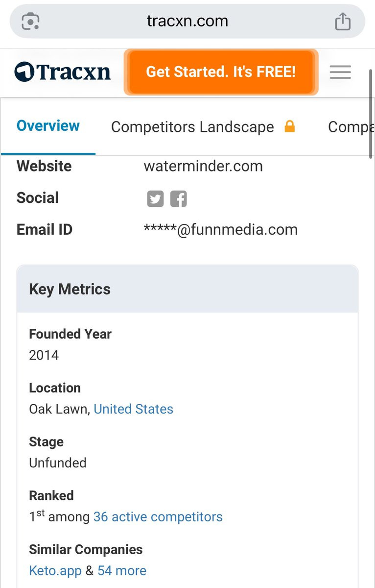Open the Safari share icon
The height and width of the screenshot is (588, 375).
click(x=343, y=21)
